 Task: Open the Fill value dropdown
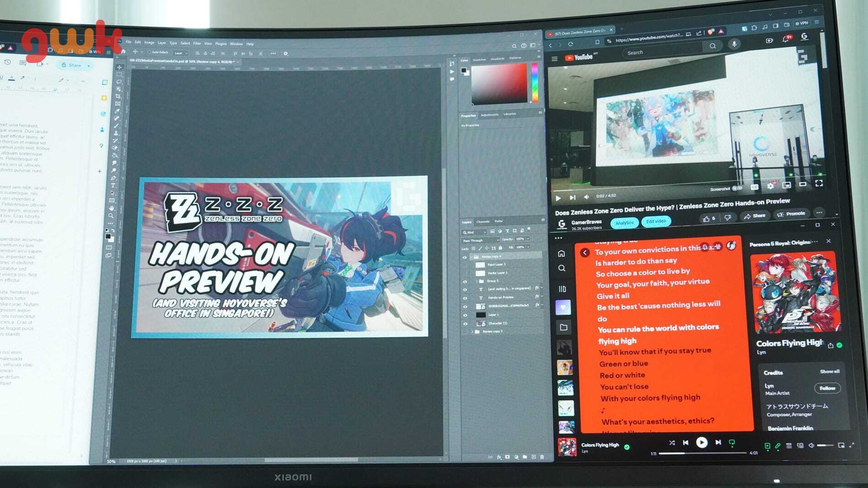(528, 247)
